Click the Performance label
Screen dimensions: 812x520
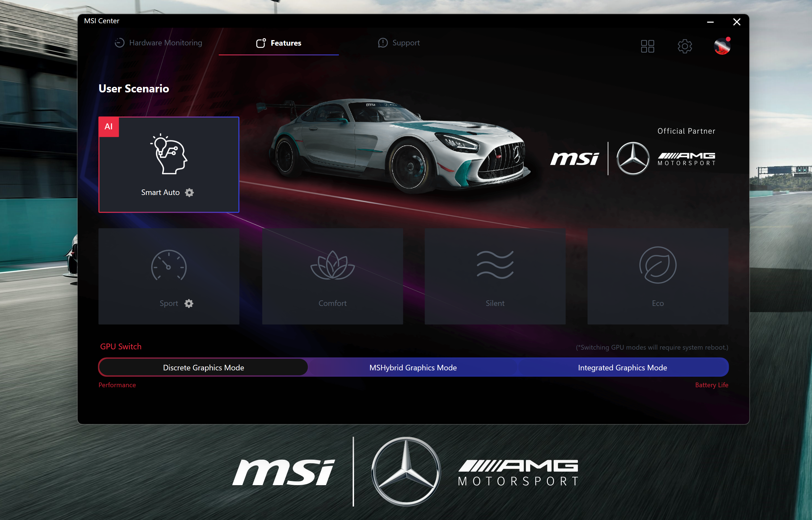(117, 385)
